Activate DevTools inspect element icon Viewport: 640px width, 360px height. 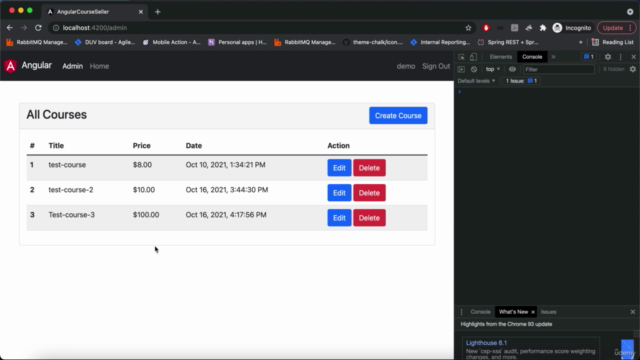461,57
